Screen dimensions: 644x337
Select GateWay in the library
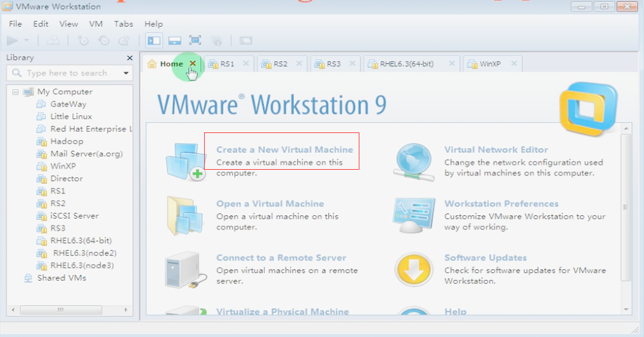(x=68, y=105)
